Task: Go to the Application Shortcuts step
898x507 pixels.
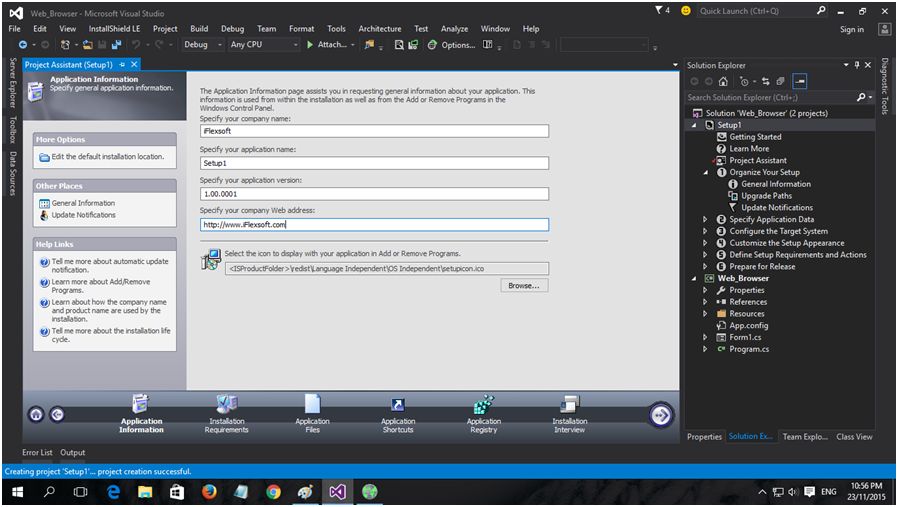Action: coord(398,405)
